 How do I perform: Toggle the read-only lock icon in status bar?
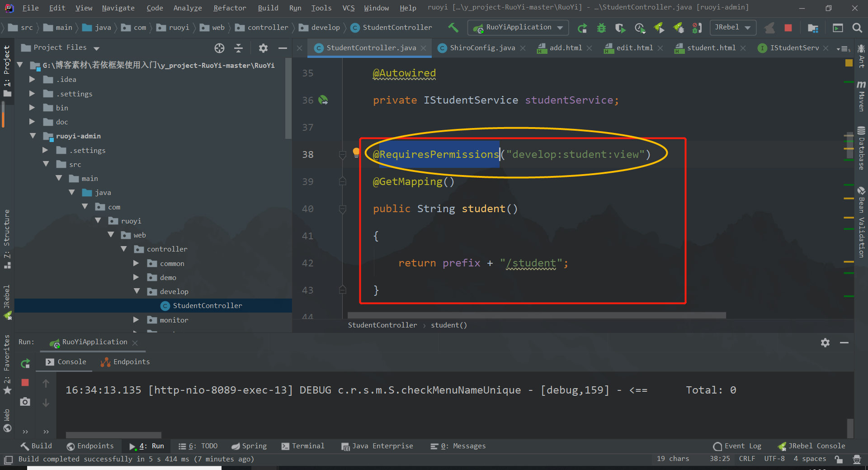[x=839, y=459]
